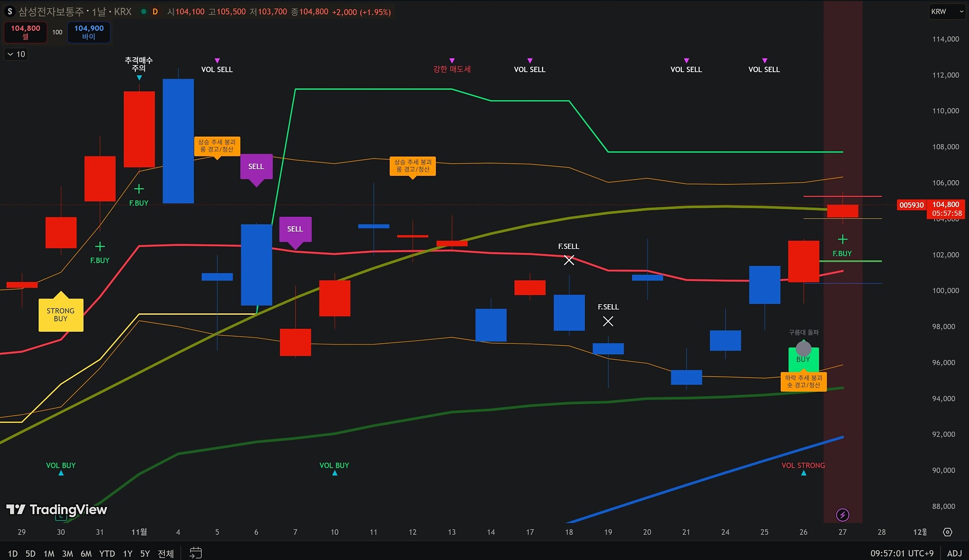Click the 104,900 buy button

(x=89, y=32)
